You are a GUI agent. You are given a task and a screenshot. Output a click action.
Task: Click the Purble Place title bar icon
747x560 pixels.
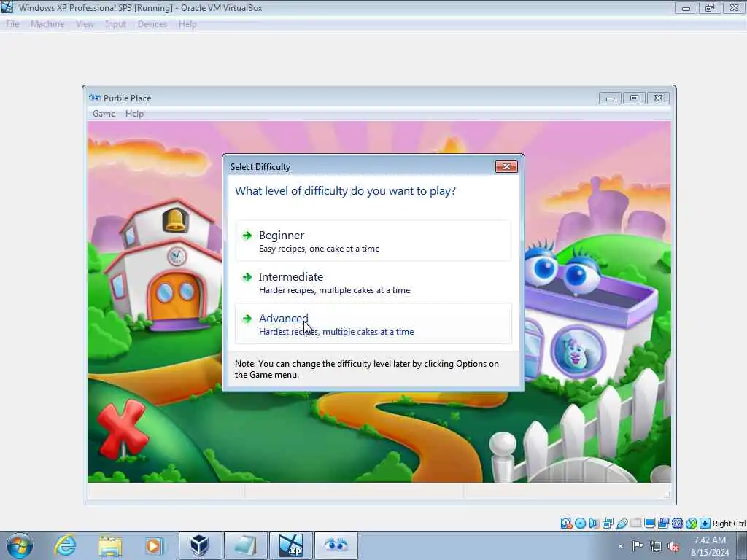coord(95,98)
